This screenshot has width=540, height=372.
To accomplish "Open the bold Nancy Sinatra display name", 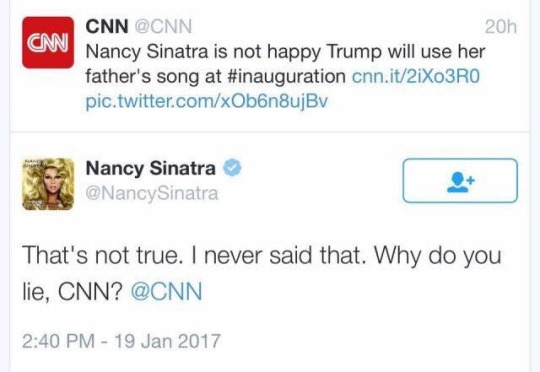I will [150, 168].
